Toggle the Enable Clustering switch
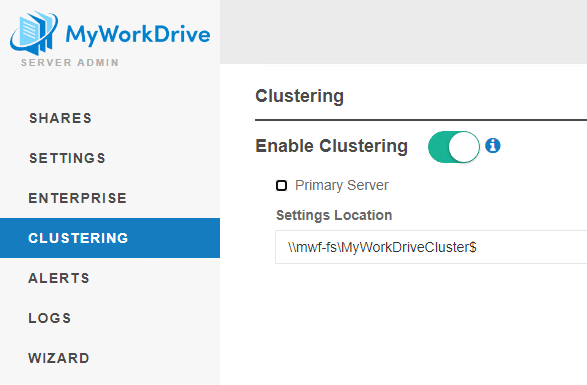This screenshot has width=587, height=385. [x=454, y=147]
